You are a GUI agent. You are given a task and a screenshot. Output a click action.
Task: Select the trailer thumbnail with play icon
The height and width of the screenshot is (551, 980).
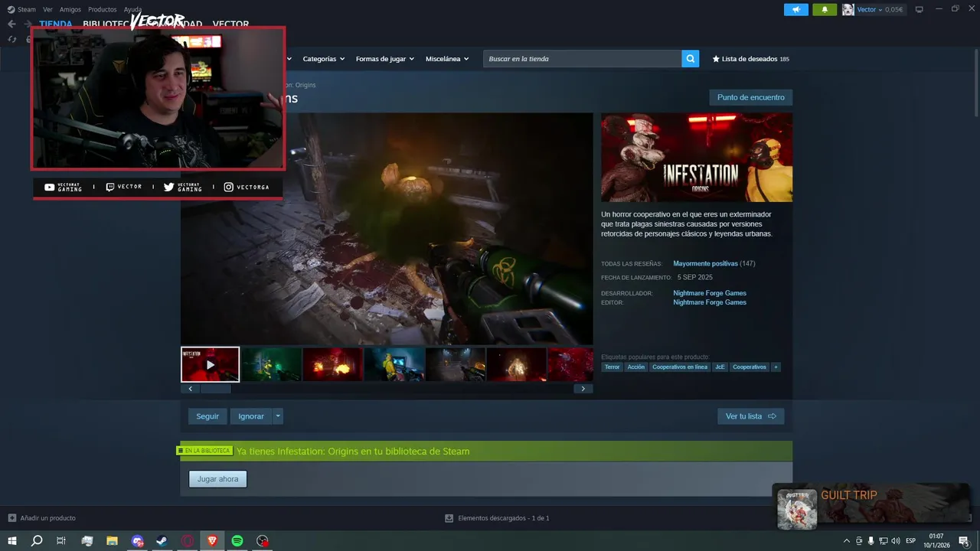pos(211,364)
